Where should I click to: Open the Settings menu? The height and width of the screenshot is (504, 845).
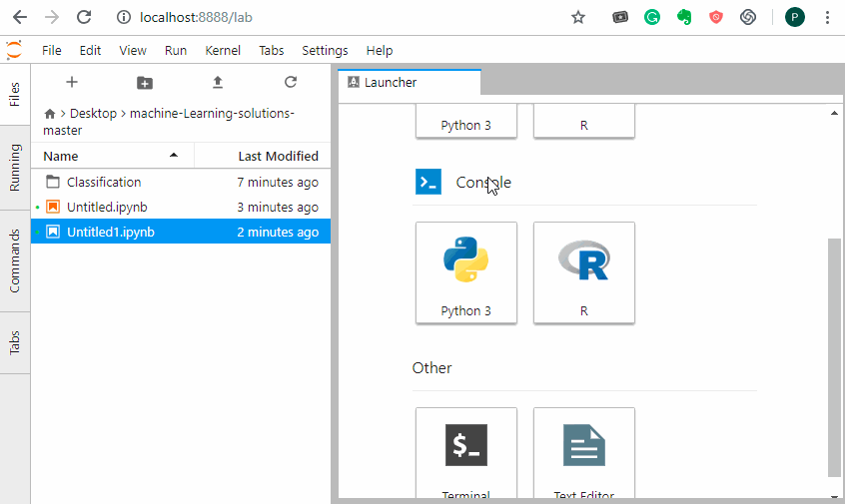point(325,50)
